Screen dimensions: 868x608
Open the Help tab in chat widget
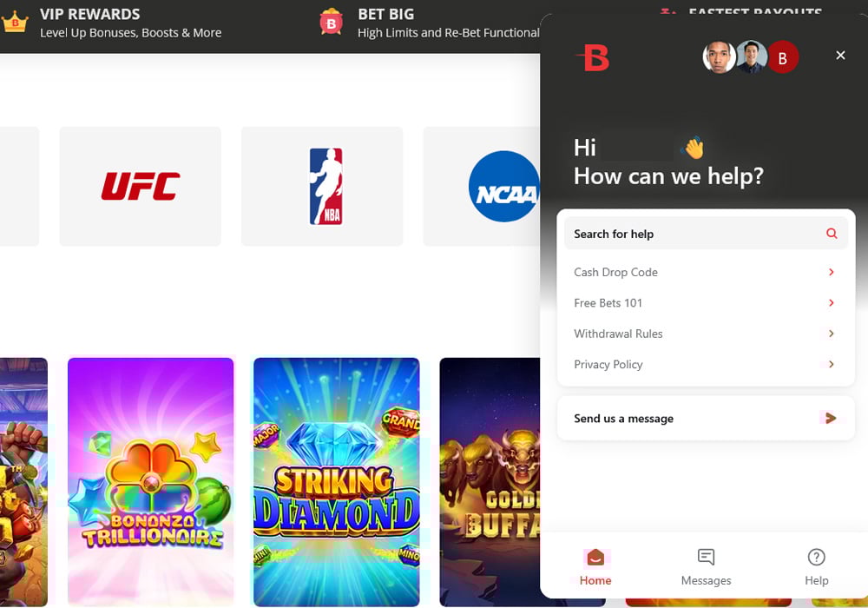(x=816, y=566)
